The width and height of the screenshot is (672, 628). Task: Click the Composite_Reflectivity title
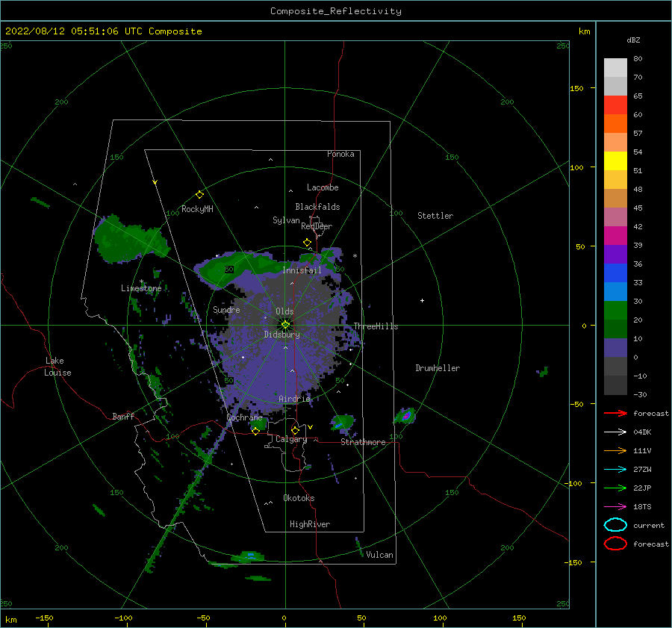point(336,11)
